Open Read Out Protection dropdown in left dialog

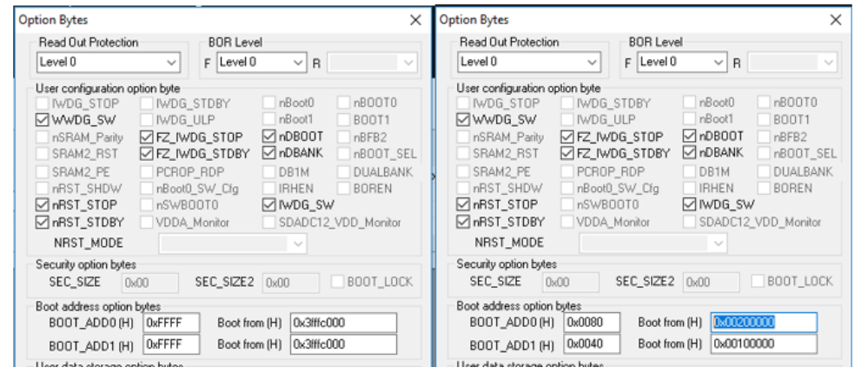tap(109, 63)
